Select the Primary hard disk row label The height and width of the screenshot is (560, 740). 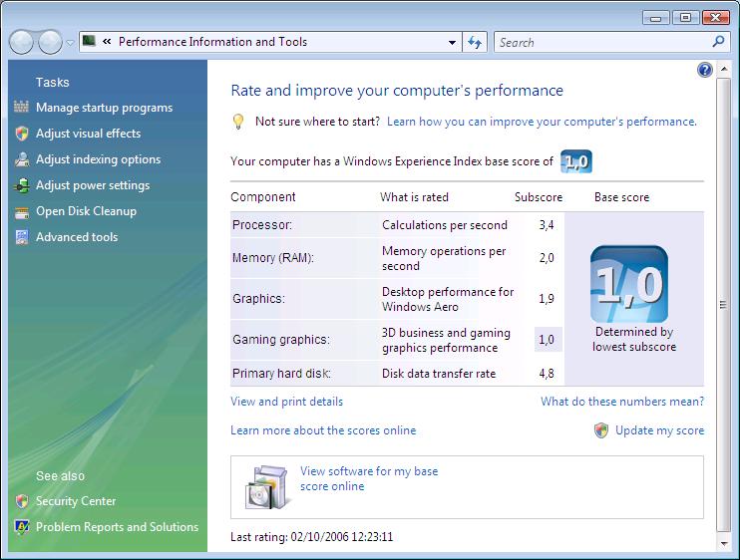pyautogui.click(x=281, y=374)
